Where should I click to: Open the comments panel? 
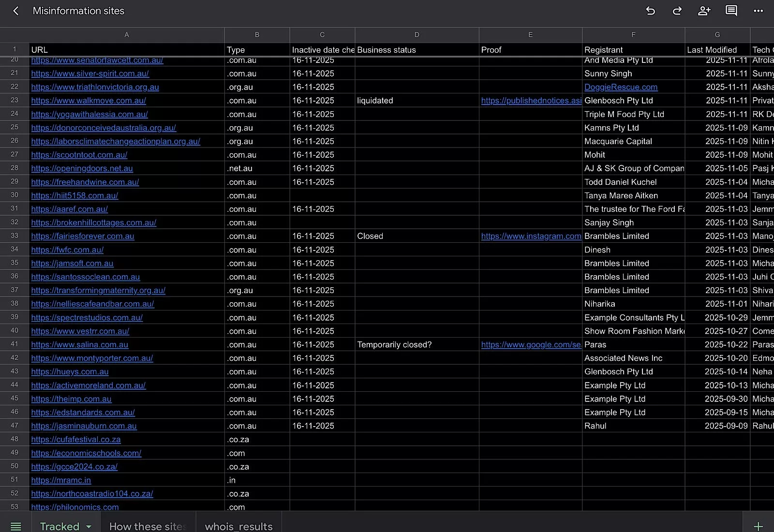pos(731,11)
